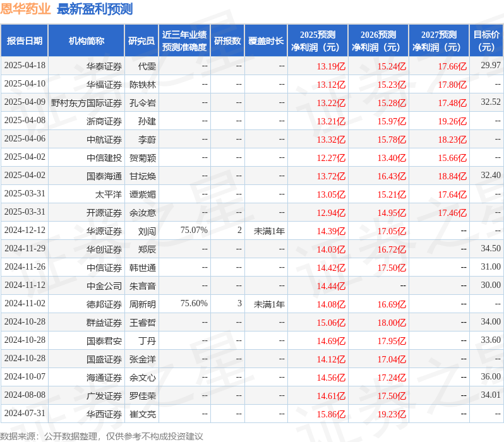The height and width of the screenshot is (442, 504).
Task: Select the date 2025-04-18 cell
Action: [25, 66]
